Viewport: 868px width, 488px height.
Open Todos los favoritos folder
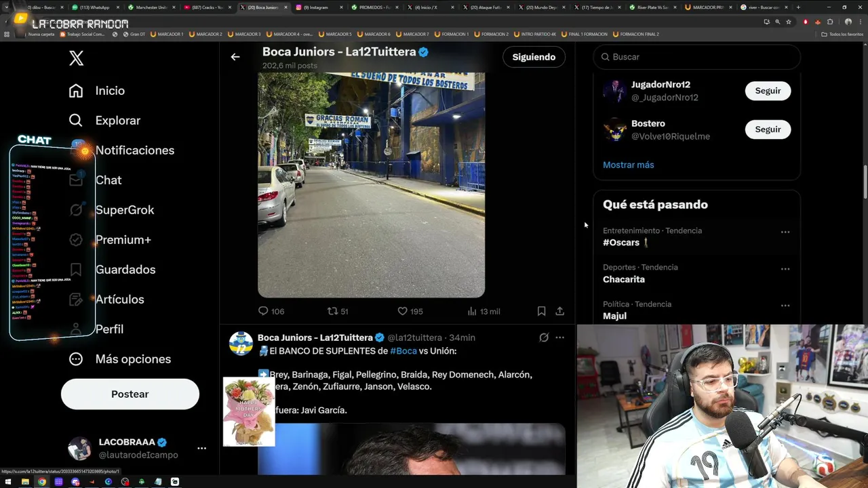(842, 34)
